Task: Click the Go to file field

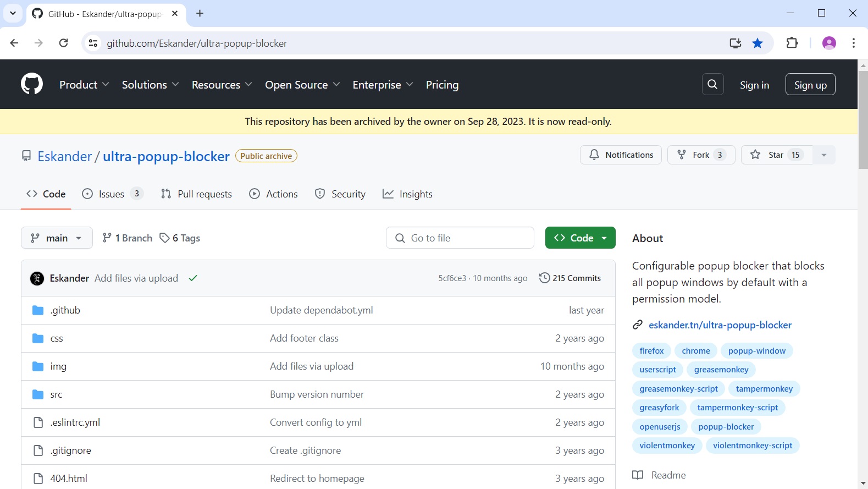Action: pos(460,238)
